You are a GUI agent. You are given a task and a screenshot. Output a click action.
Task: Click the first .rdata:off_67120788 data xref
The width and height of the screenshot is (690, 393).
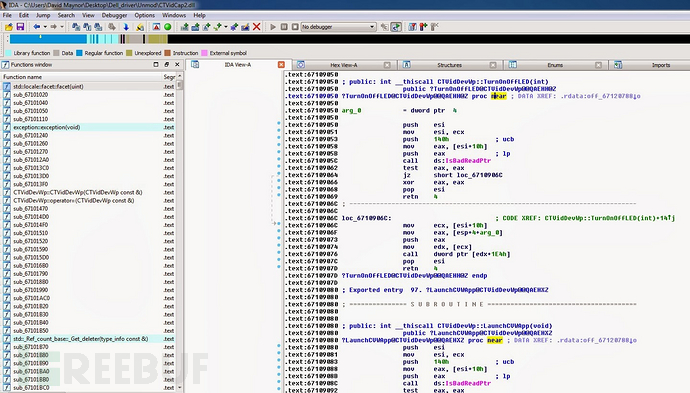pos(599,96)
